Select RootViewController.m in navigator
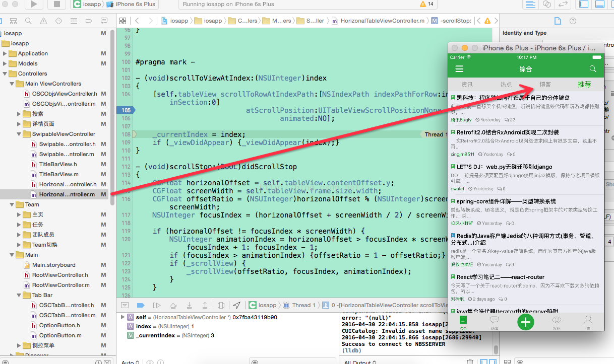 (61, 285)
